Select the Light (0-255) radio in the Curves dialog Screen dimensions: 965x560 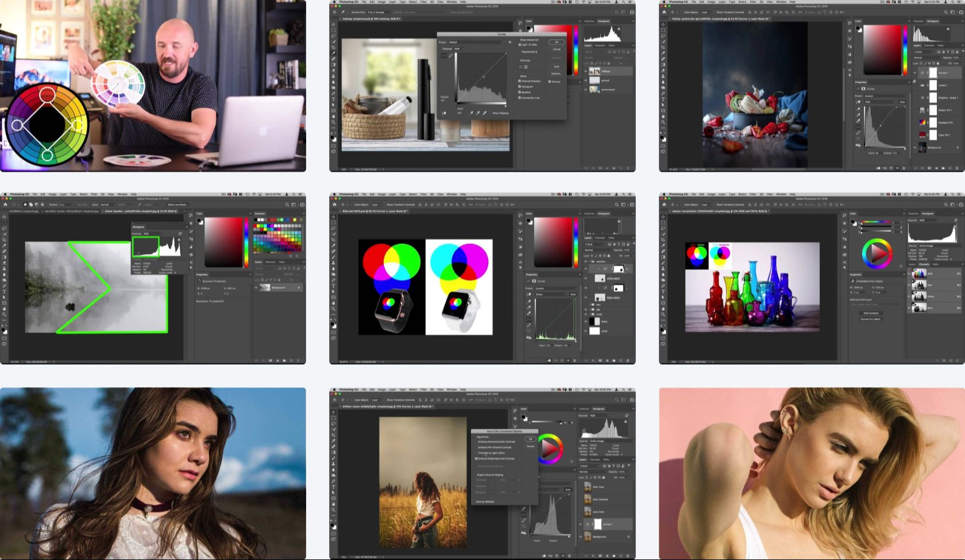coord(520,45)
